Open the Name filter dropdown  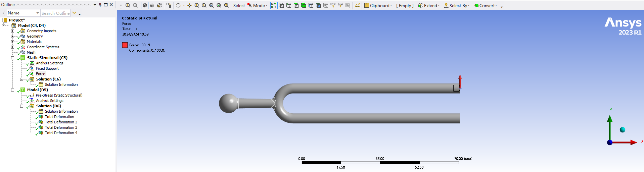[38, 13]
